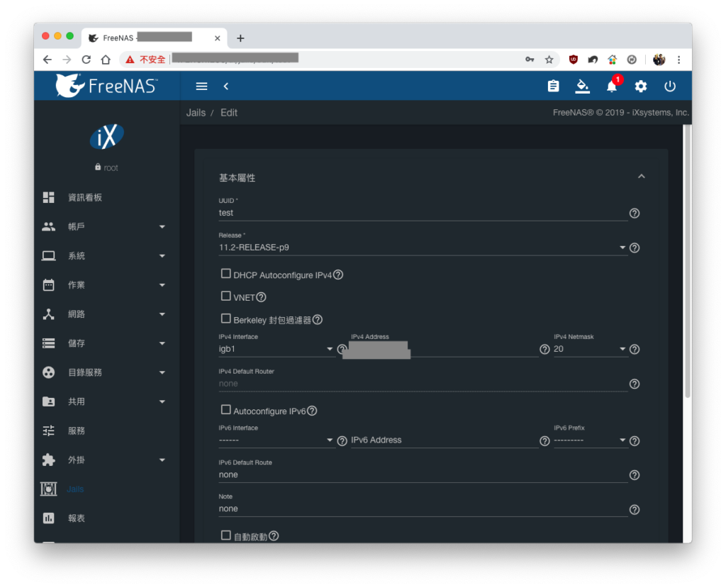Viewport: 726px width, 588px height.
Task: Click the IPv6 Address input field
Action: pos(444,440)
